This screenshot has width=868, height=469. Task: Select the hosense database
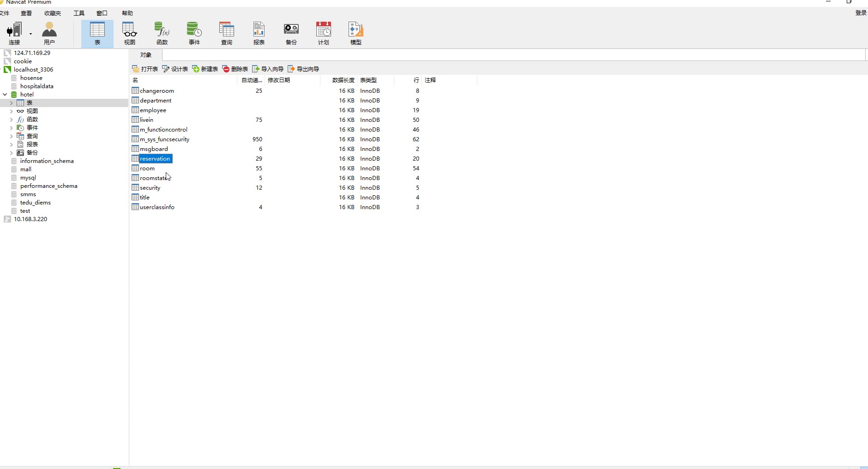[31, 78]
